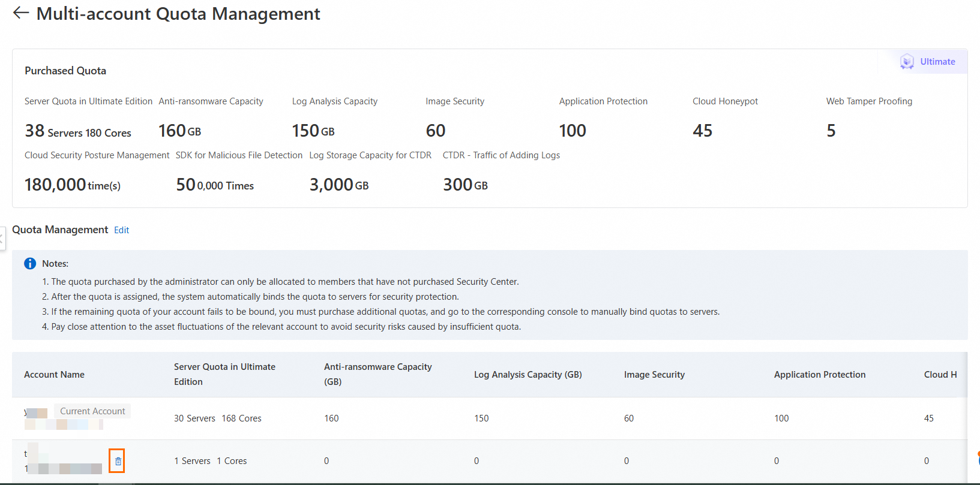Click the Ultimate edition badge icon
Image resolution: width=980 pixels, height=485 pixels.
(x=906, y=62)
